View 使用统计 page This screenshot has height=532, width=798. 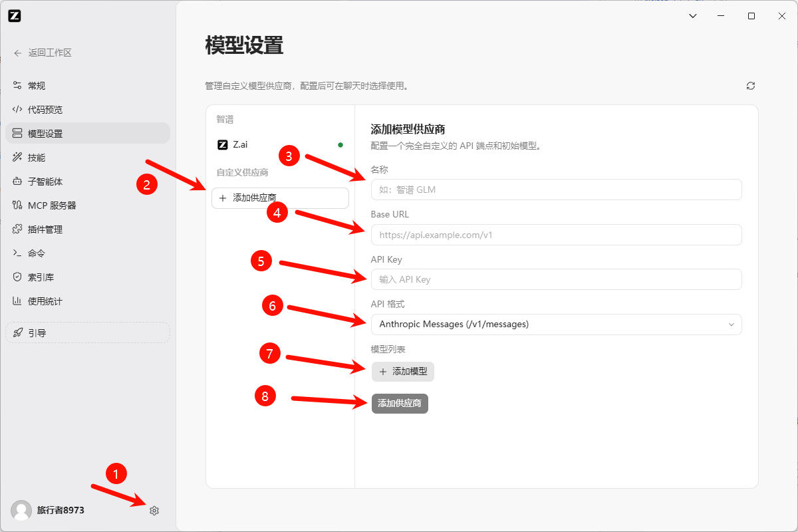coord(88,301)
